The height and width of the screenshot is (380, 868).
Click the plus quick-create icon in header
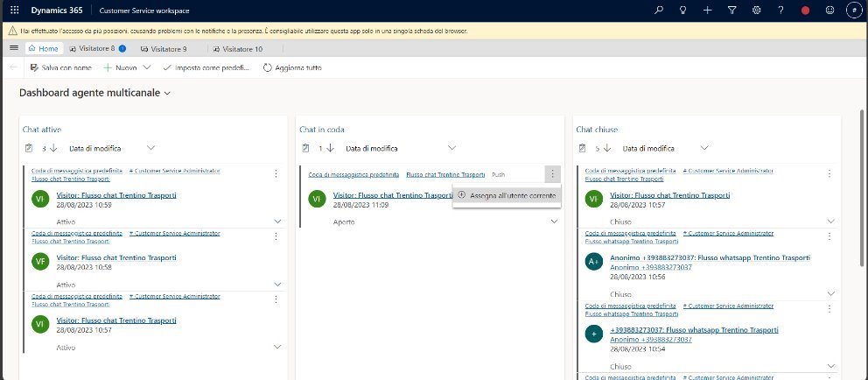click(x=708, y=10)
